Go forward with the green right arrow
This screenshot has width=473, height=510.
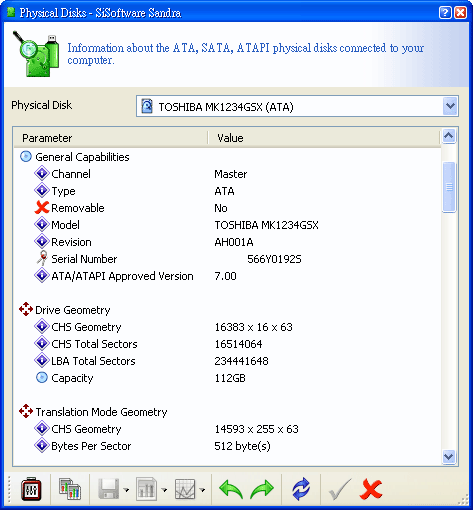[262, 489]
